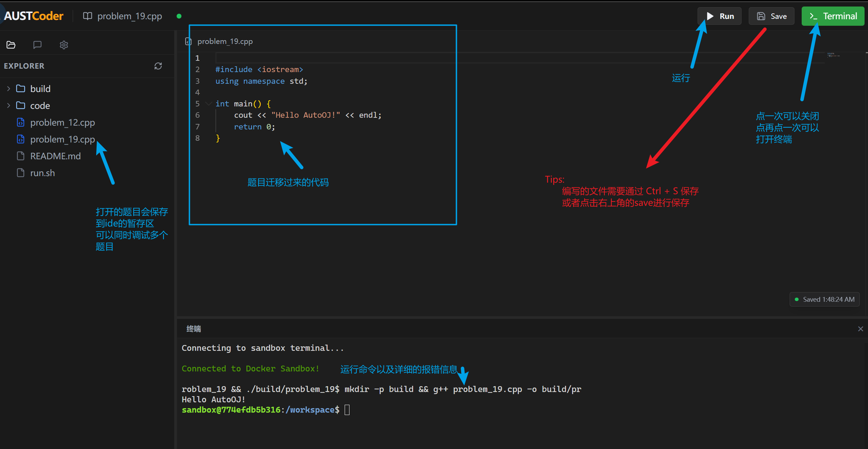The height and width of the screenshot is (449, 868).
Task: Click the green modified dot next to problem_19.cpp tab
Action: 179,16
